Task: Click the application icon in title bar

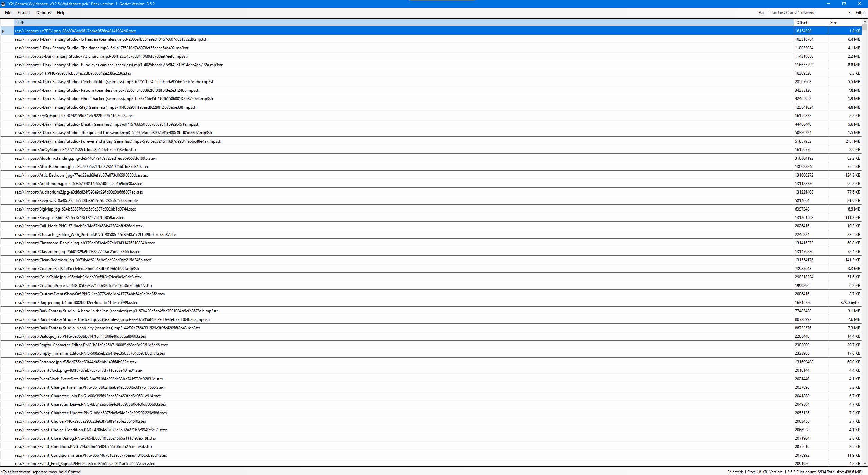Action: 3,4
